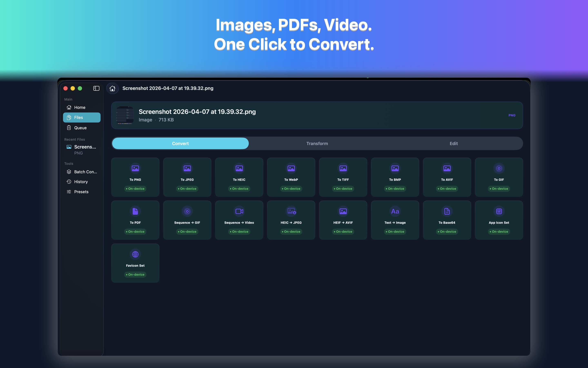Select the HEIC → JPEG icon

(x=291, y=211)
